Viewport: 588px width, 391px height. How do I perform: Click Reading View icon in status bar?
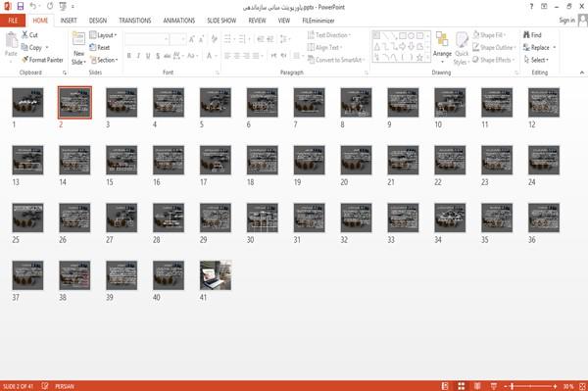[x=477, y=386]
